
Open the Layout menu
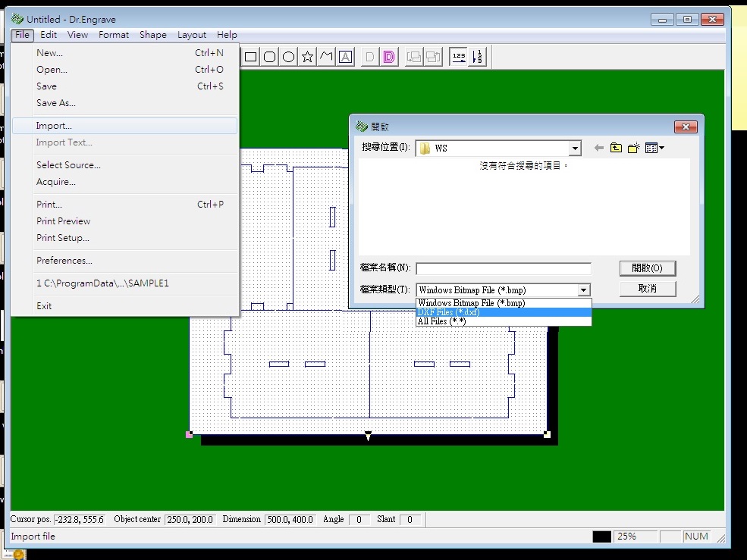coord(192,35)
